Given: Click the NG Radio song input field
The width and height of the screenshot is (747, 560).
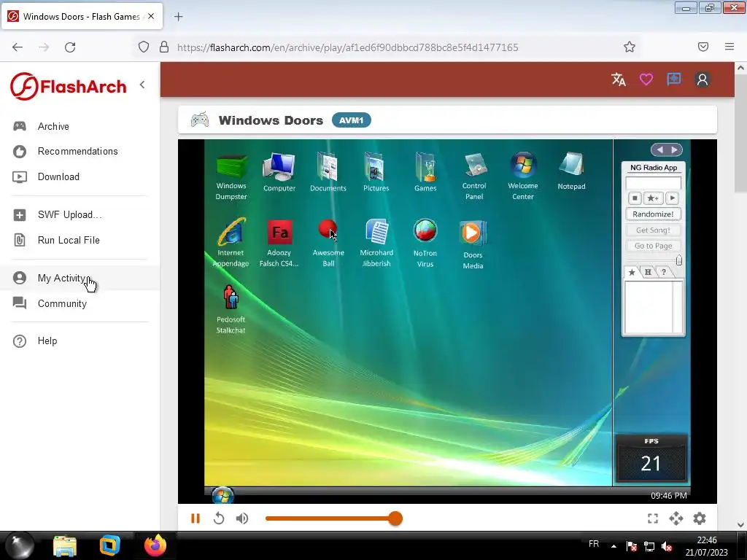Looking at the screenshot, I should 653,183.
